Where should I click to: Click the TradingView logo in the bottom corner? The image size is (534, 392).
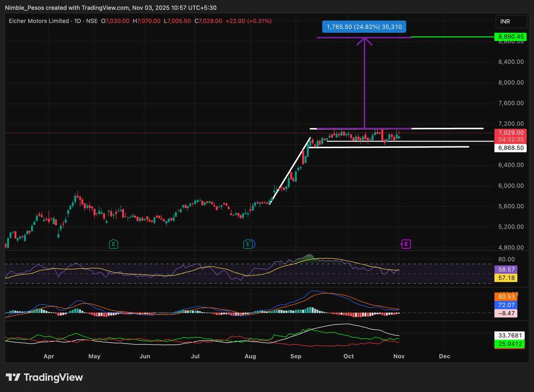tap(44, 377)
